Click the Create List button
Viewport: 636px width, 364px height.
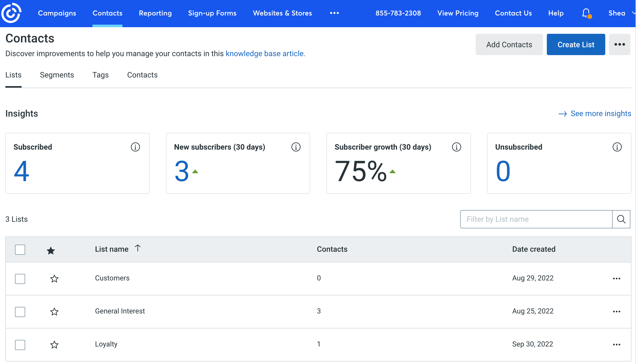click(576, 44)
